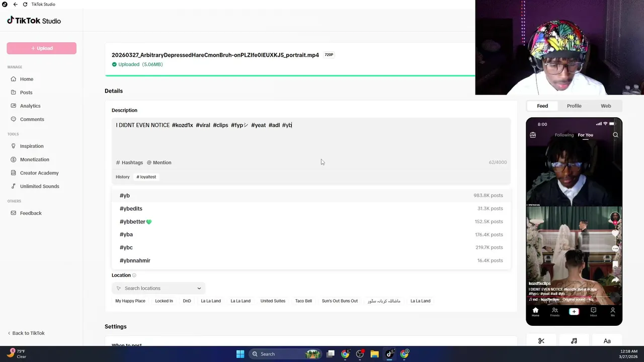
Task: Click the search icon in phone preview
Action: [x=615, y=135]
